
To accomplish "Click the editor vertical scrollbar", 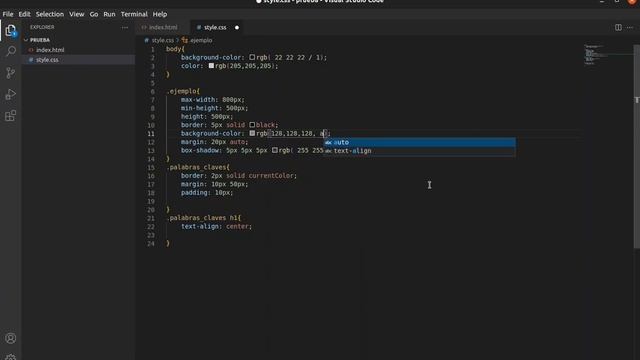I will coord(637,146).
